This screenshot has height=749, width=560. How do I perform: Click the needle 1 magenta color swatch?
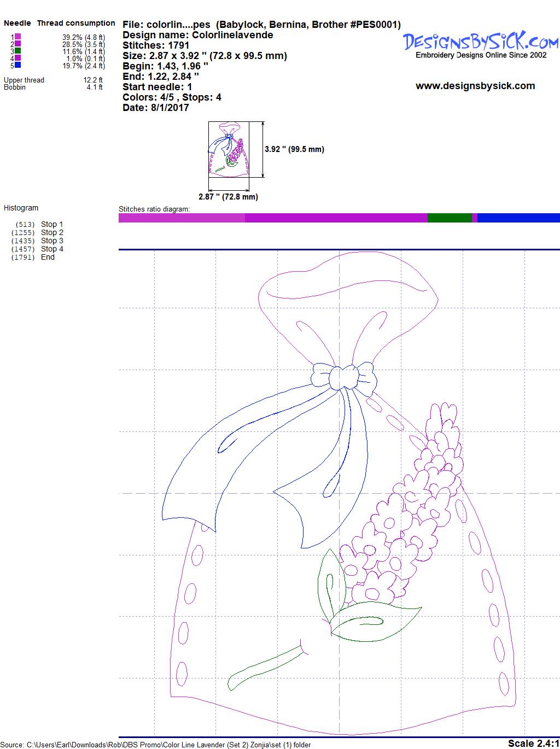point(18,37)
